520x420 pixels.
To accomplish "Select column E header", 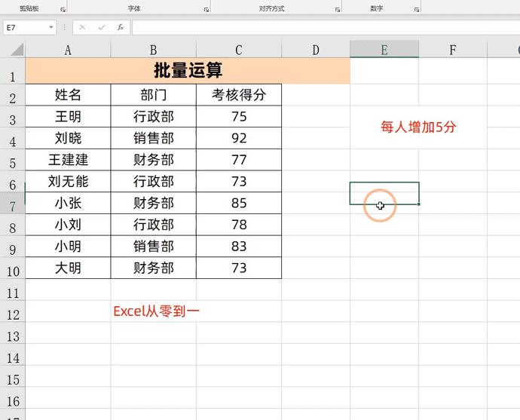I will coord(384,50).
